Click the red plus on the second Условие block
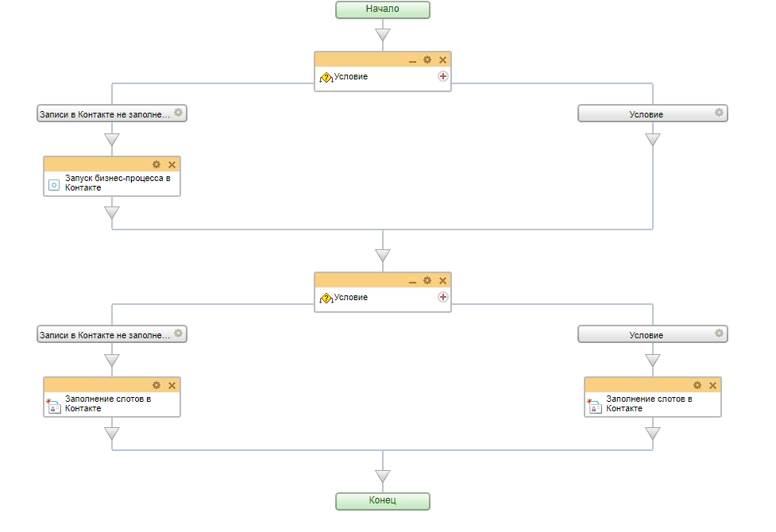 pos(443,297)
